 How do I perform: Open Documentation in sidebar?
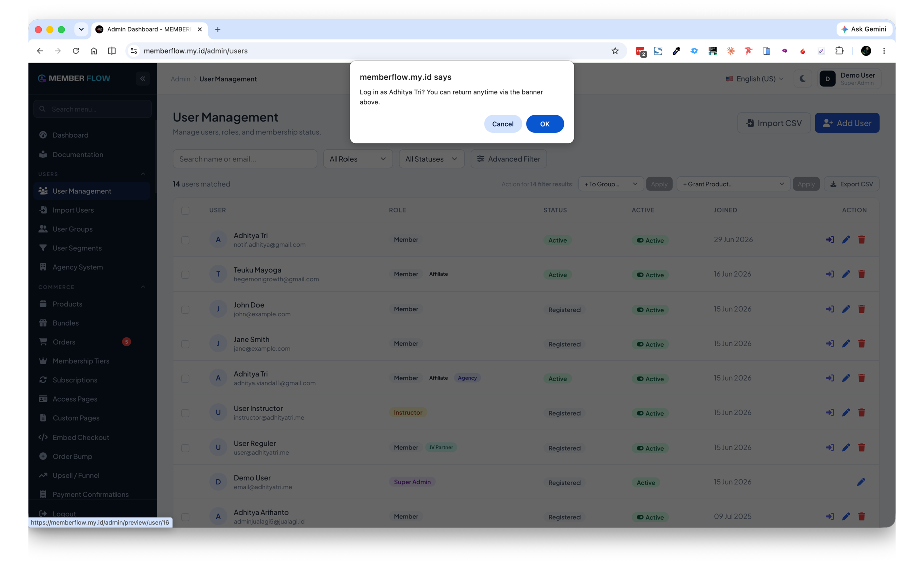[92, 154]
